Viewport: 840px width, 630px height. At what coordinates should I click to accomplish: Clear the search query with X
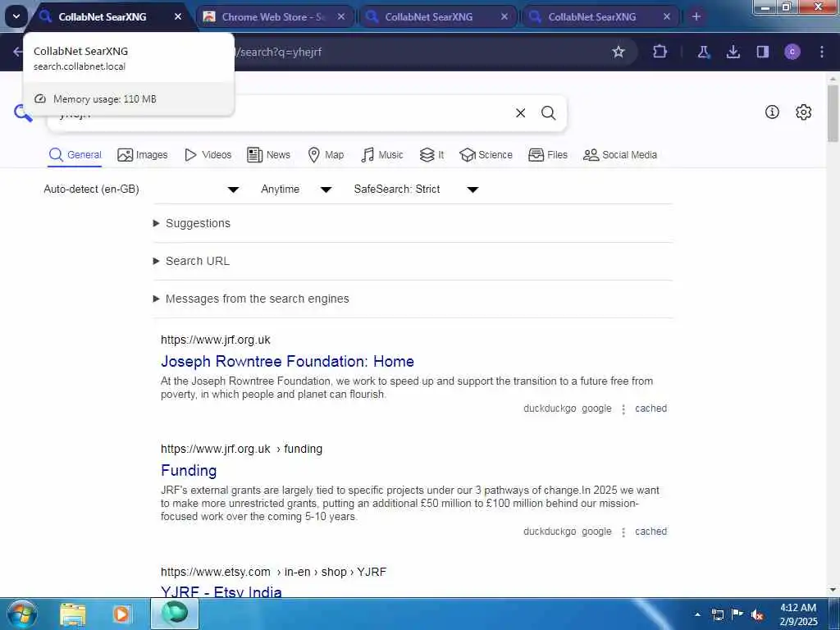520,113
